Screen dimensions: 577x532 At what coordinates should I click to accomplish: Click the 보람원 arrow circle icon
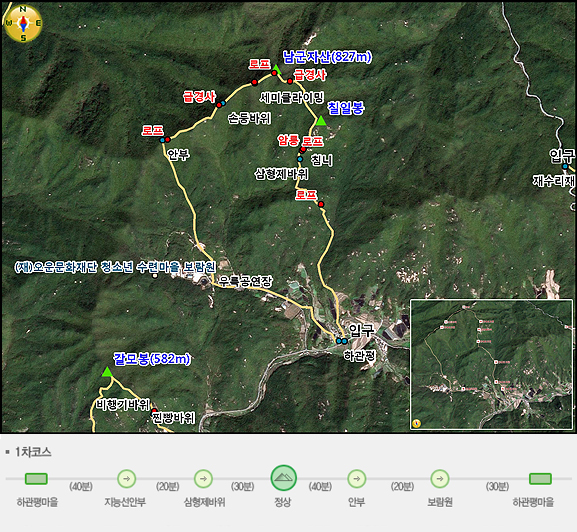click(440, 479)
